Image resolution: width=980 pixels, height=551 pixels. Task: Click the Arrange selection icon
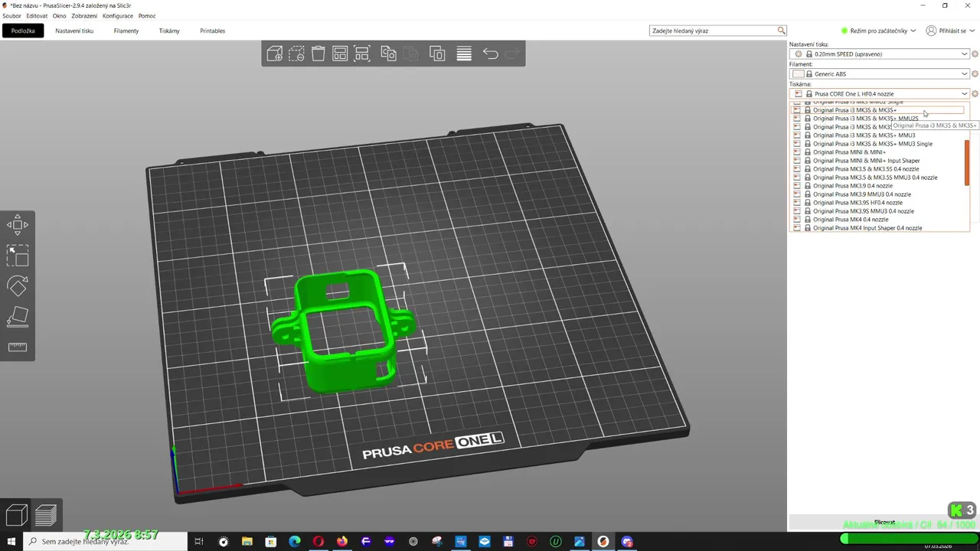(362, 54)
